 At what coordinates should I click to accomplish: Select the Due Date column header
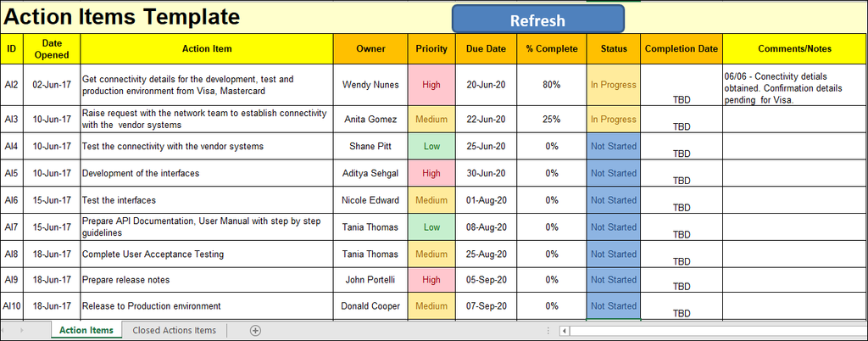[486, 49]
